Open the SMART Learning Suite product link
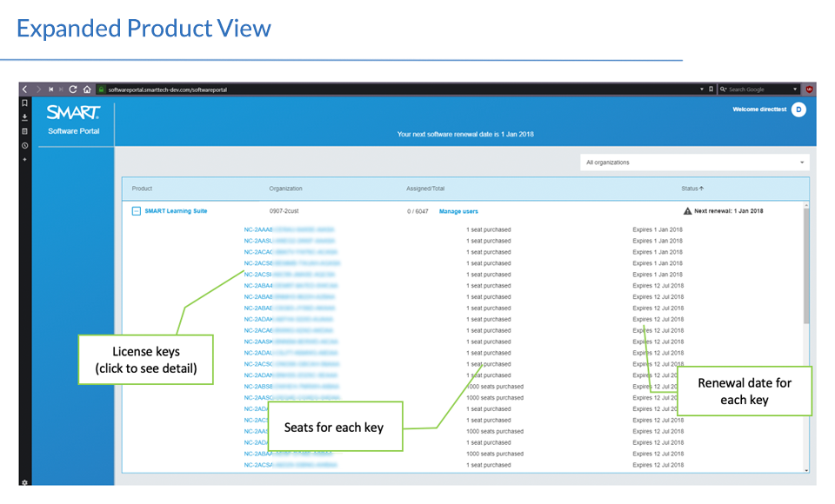 [x=176, y=211]
